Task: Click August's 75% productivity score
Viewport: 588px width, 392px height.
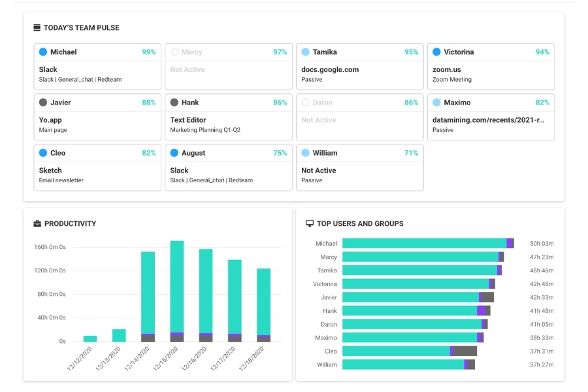Action: [280, 153]
